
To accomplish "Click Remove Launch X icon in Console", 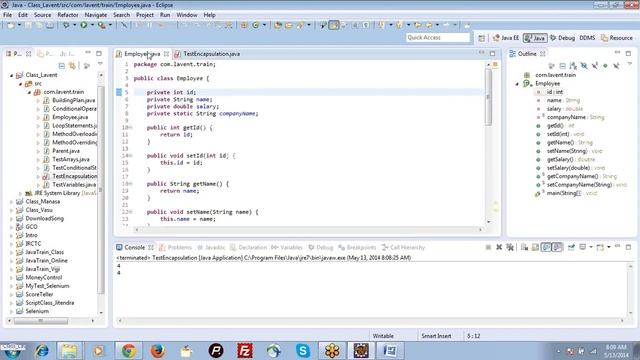I will (499, 247).
